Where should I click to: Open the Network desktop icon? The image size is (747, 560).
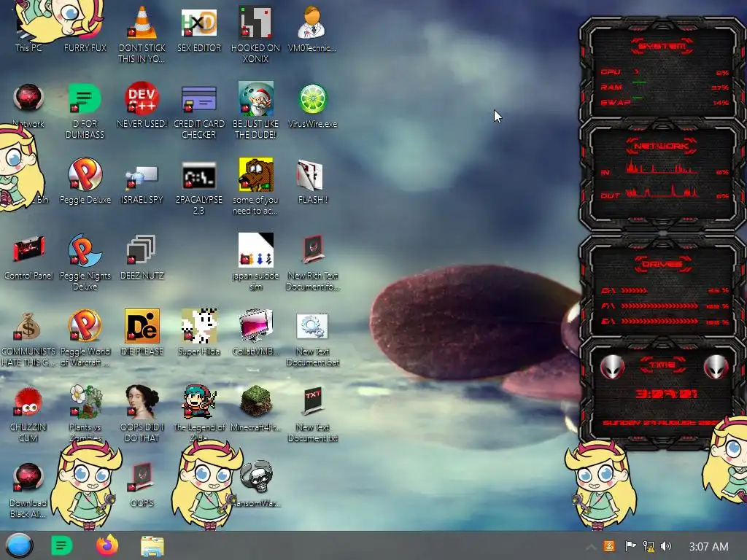point(28,98)
